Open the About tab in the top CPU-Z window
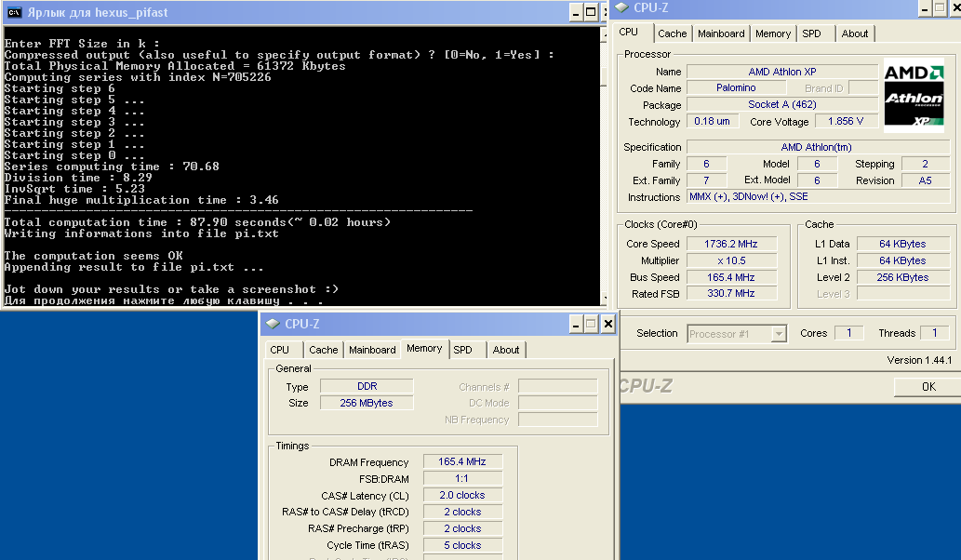Screen dimensions: 961x560 854,33
